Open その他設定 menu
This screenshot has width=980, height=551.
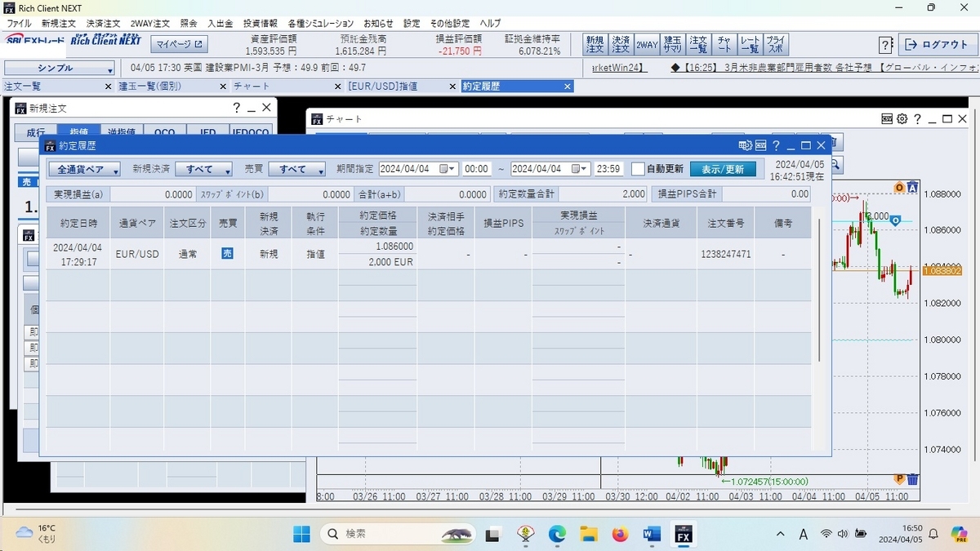pos(450,24)
